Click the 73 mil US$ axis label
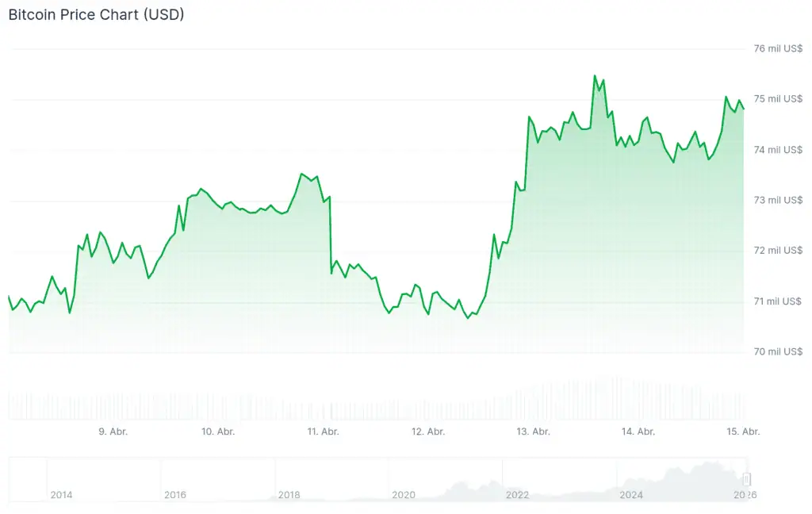Image resolution: width=812 pixels, height=514 pixels. click(x=778, y=200)
